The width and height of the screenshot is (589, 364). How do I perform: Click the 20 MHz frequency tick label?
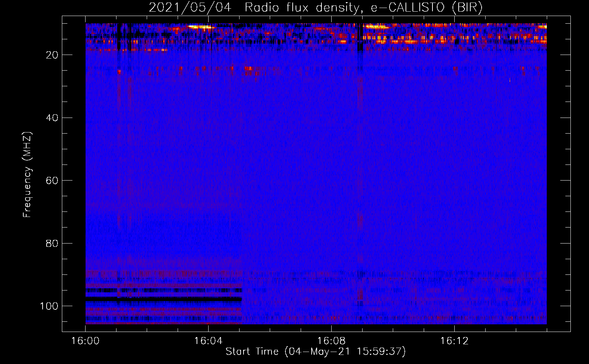pyautogui.click(x=52, y=55)
